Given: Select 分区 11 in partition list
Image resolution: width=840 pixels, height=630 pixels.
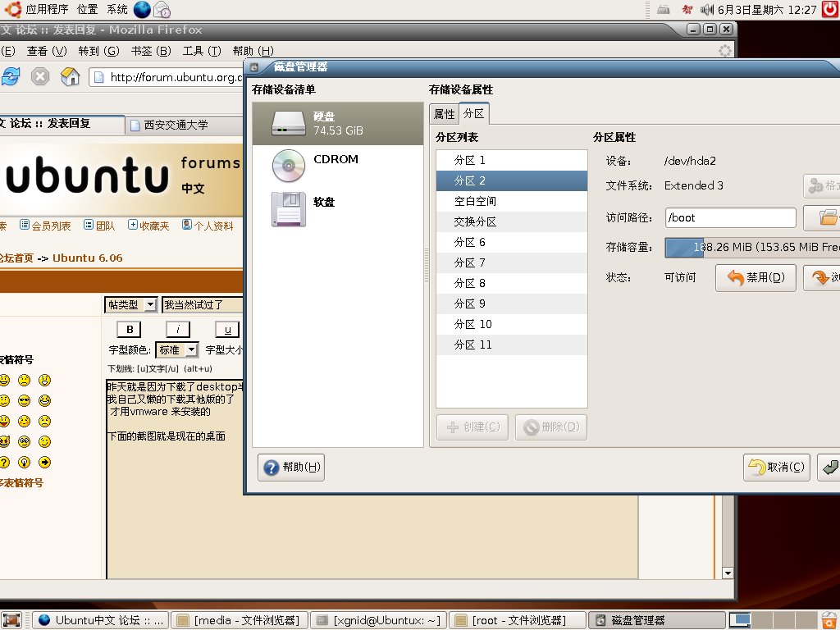Looking at the screenshot, I should [x=512, y=345].
